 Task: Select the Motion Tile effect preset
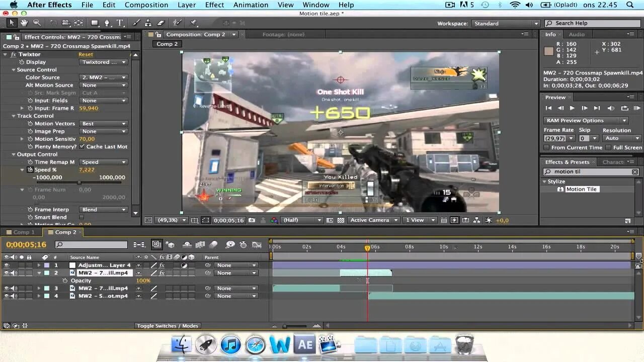click(581, 190)
